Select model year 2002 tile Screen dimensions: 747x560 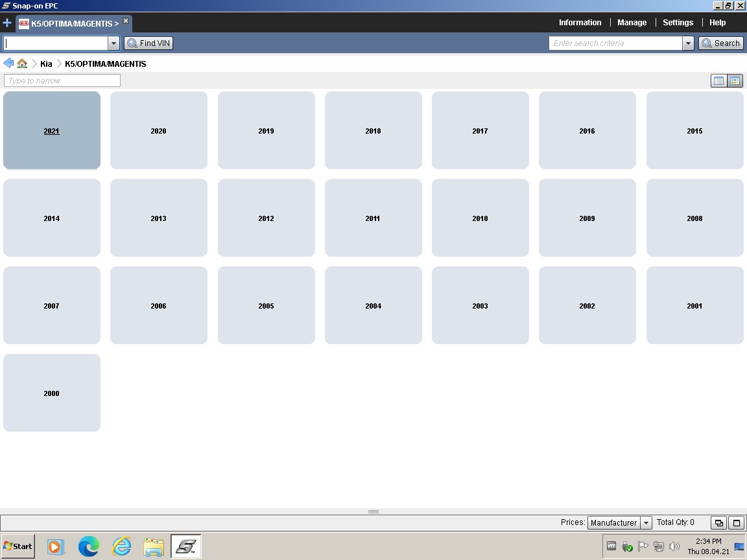587,306
